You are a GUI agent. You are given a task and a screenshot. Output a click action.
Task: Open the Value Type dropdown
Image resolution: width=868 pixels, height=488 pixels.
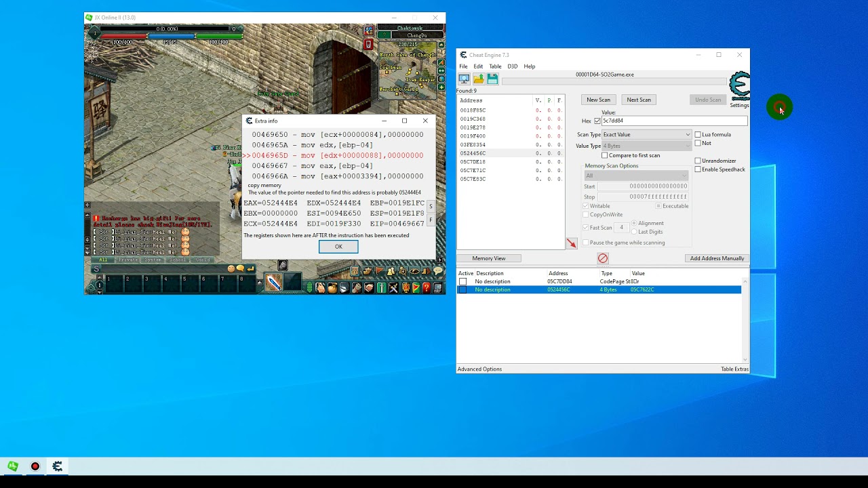(x=646, y=146)
